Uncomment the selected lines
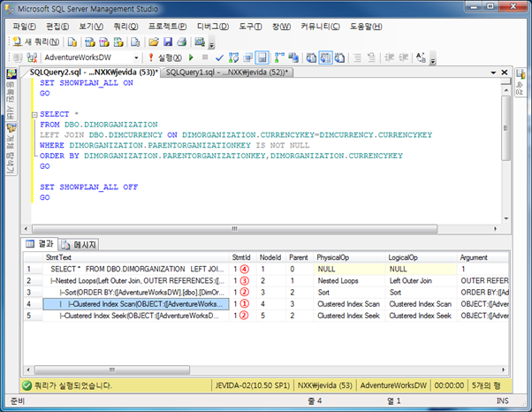 tap(371, 57)
